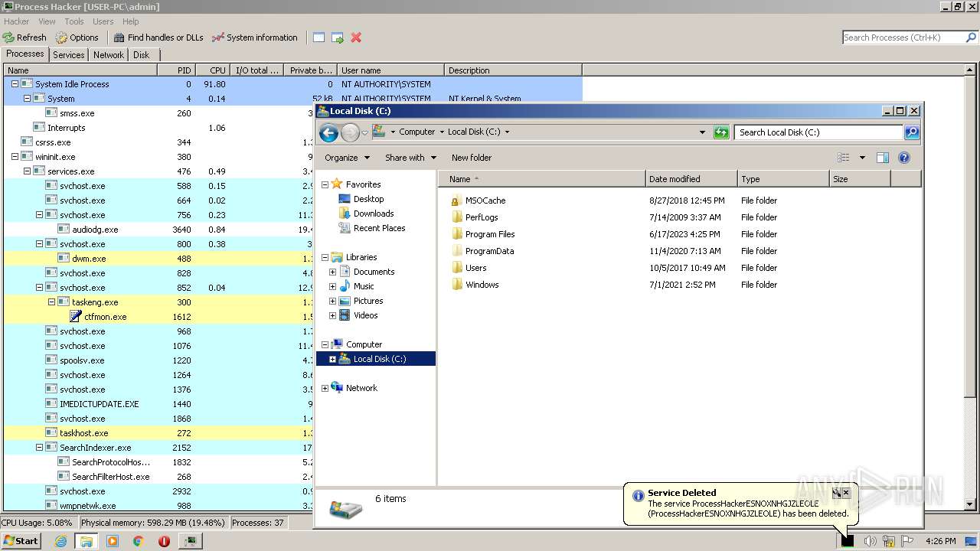Click the Find window toolbar icon
Screen dimensions: 980x551
318,37
